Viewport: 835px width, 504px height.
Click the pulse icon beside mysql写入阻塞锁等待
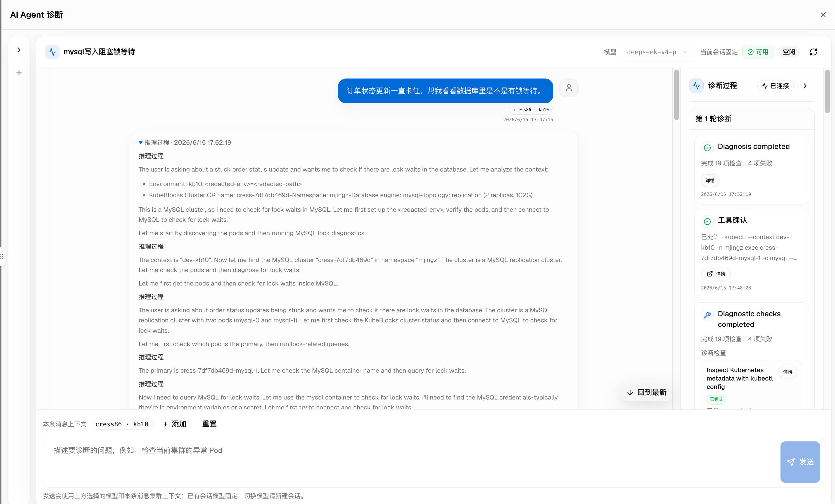52,52
